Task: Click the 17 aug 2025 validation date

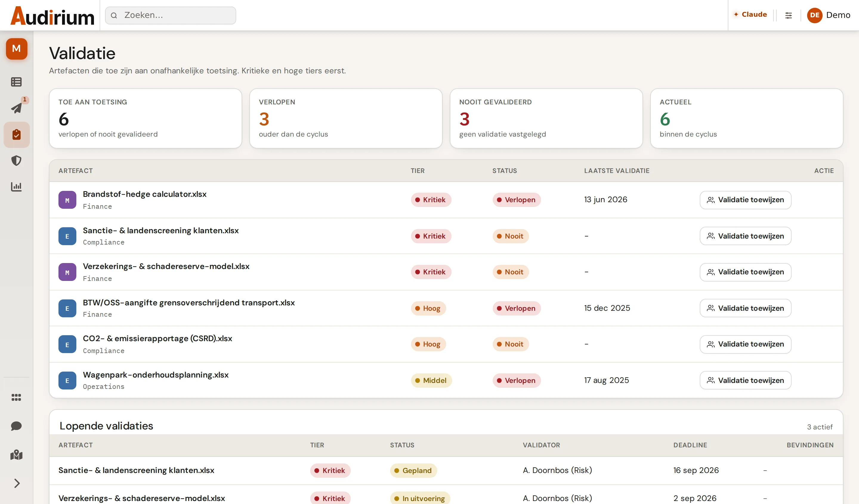Action: 606,380
